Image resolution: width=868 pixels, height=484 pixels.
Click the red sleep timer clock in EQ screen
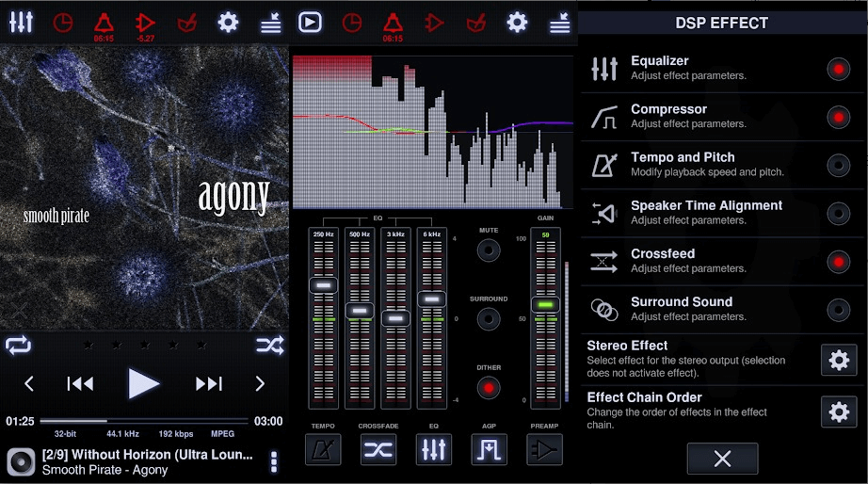click(x=352, y=23)
